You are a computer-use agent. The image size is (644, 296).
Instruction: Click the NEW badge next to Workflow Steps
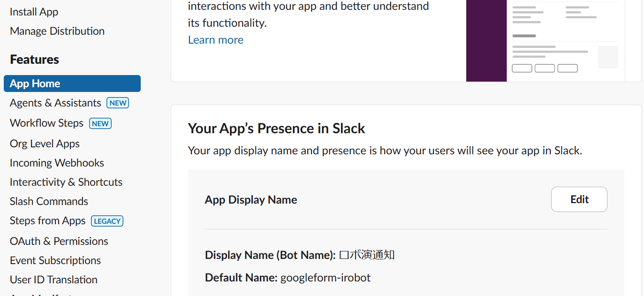(100, 123)
